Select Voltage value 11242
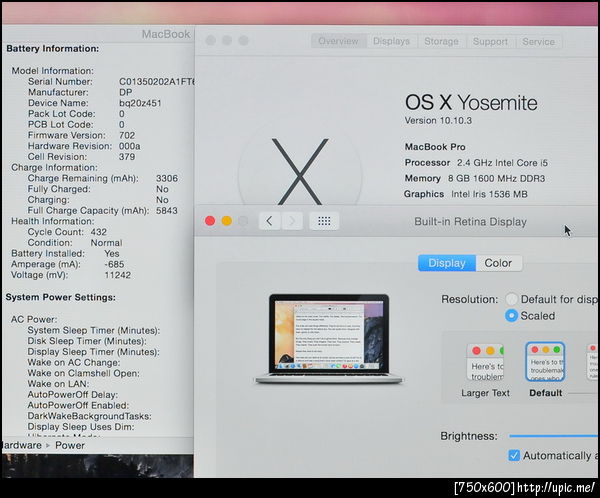Screen dimensions: 600x498 click(x=117, y=274)
